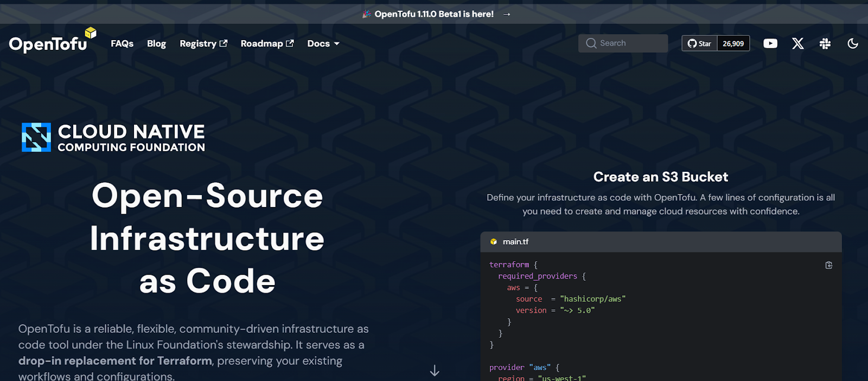Image resolution: width=868 pixels, height=381 pixels.
Task: Open the external Registry link
Action: (x=203, y=43)
